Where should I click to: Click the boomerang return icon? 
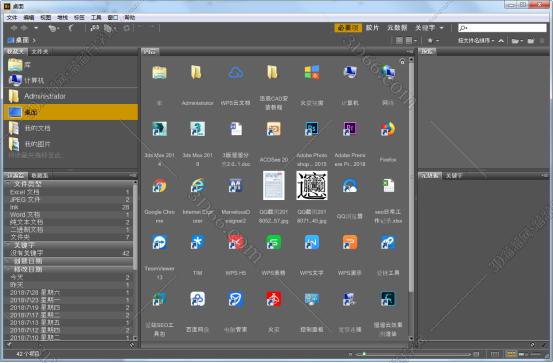coord(71,28)
